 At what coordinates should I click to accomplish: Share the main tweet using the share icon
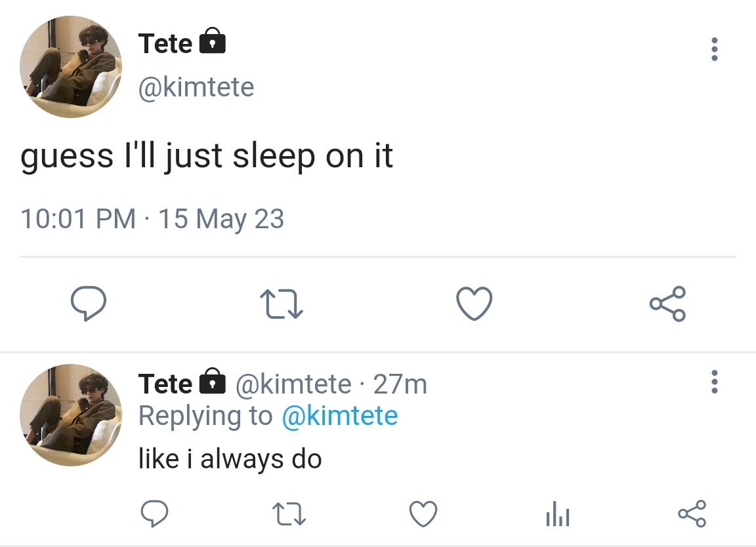coord(667,304)
